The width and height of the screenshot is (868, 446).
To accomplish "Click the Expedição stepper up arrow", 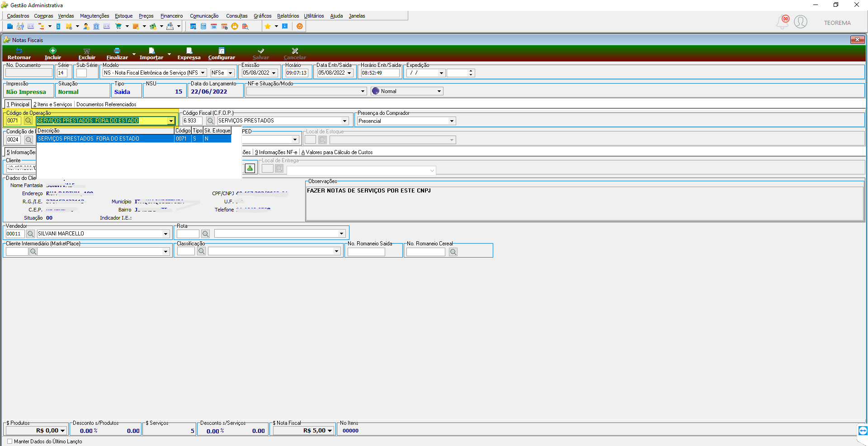I will tap(471, 71).
